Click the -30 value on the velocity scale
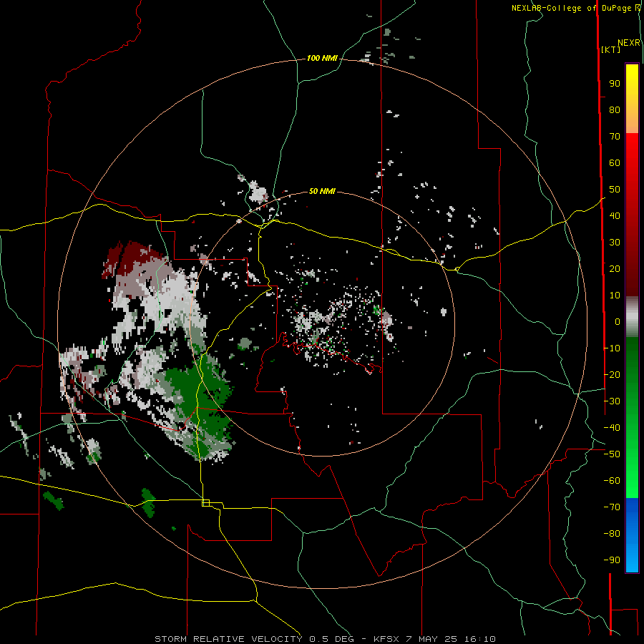 click(612, 401)
